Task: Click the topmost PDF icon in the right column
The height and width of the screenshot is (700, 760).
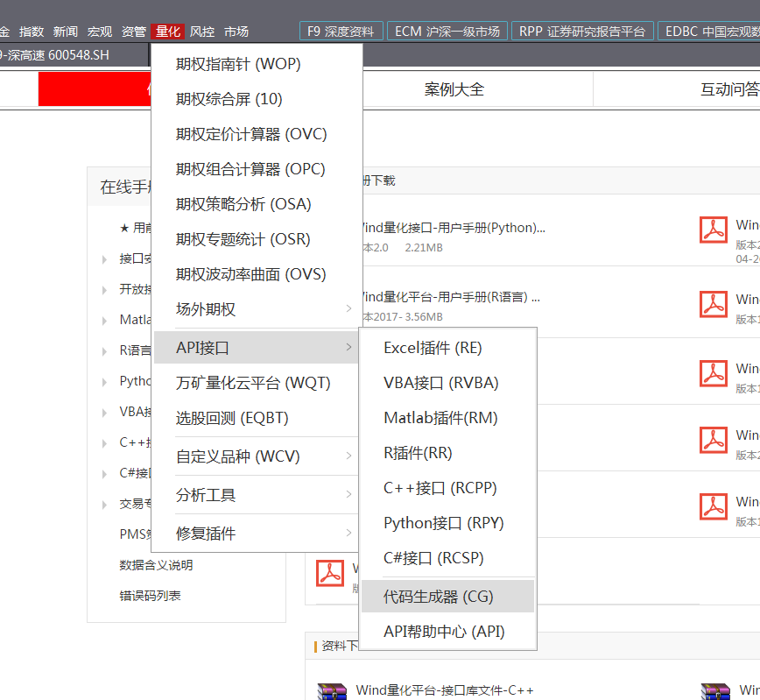Action: 714,230
